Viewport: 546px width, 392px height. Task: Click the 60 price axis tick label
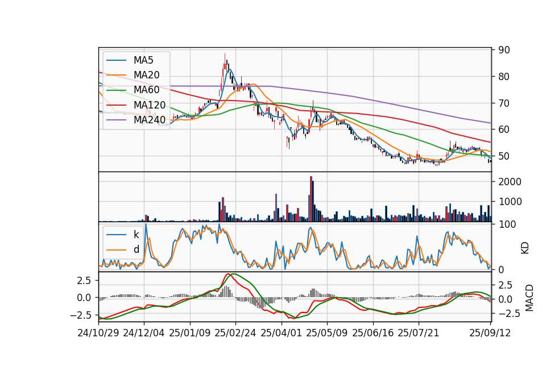click(x=504, y=130)
